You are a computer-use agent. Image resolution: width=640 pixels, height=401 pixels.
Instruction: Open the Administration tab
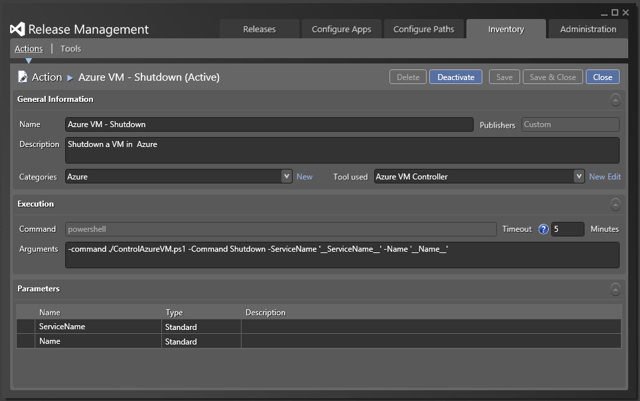(588, 29)
